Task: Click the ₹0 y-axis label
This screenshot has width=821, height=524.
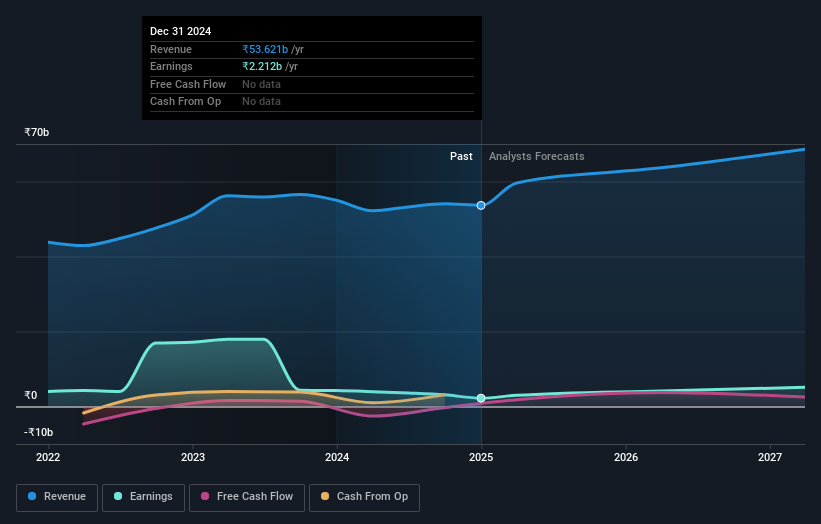Action: coord(31,396)
